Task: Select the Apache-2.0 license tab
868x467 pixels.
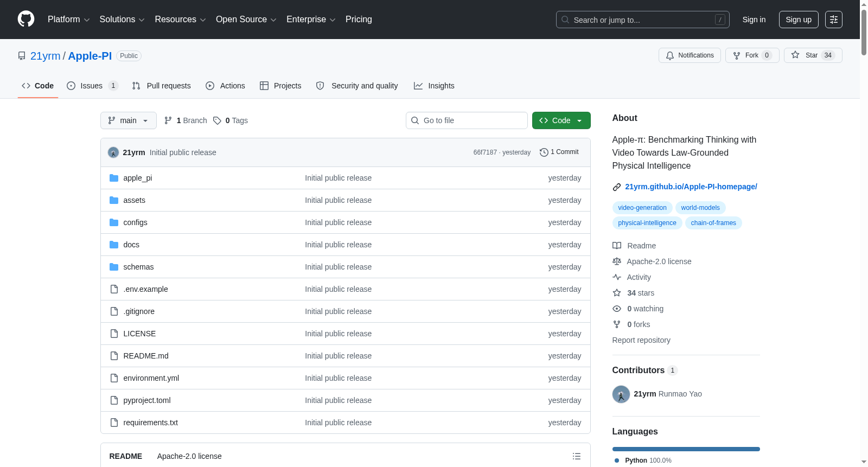Action: tap(189, 456)
